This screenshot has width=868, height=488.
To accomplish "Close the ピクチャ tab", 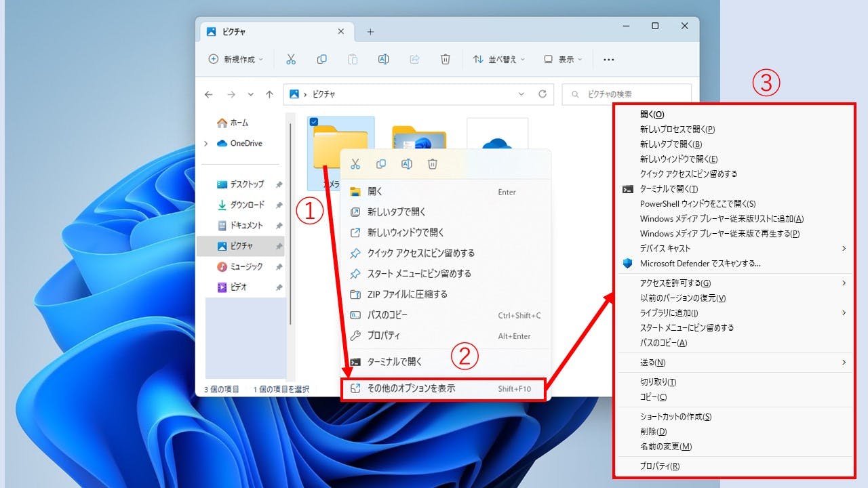I will coord(341,31).
